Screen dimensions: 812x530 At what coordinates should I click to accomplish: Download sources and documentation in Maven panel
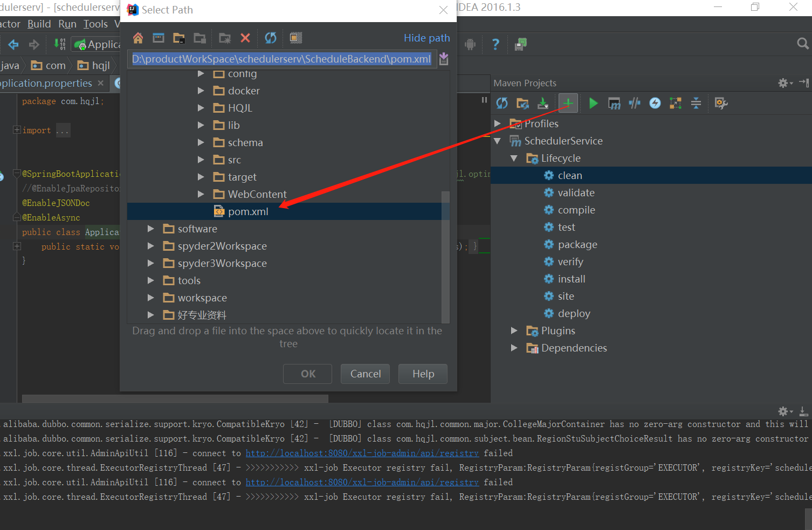coord(543,103)
